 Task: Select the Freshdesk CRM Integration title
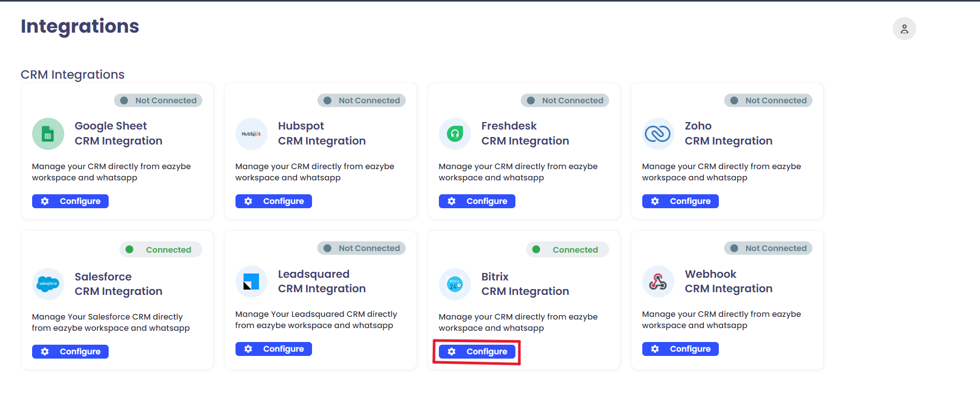[525, 133]
